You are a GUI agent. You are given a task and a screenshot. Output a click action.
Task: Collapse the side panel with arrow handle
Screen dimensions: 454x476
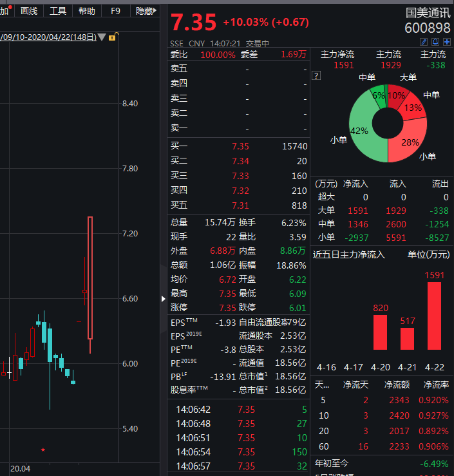click(x=164, y=299)
